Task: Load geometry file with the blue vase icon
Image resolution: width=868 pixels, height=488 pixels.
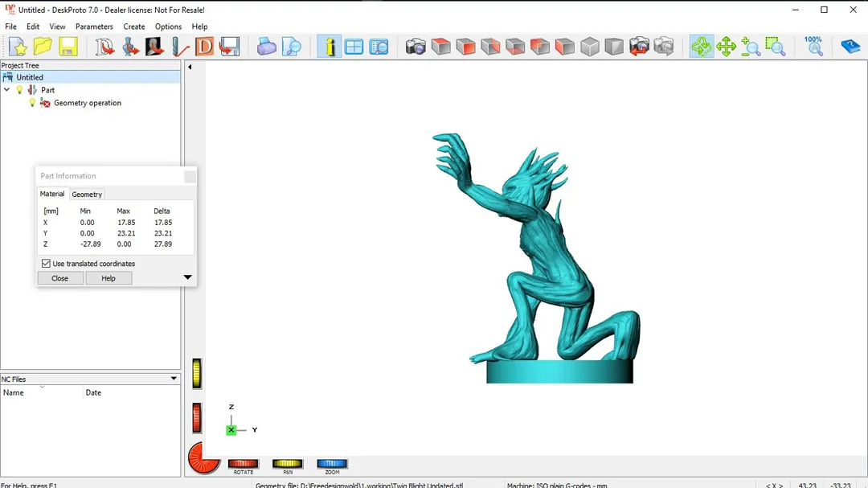Action: click(x=130, y=47)
